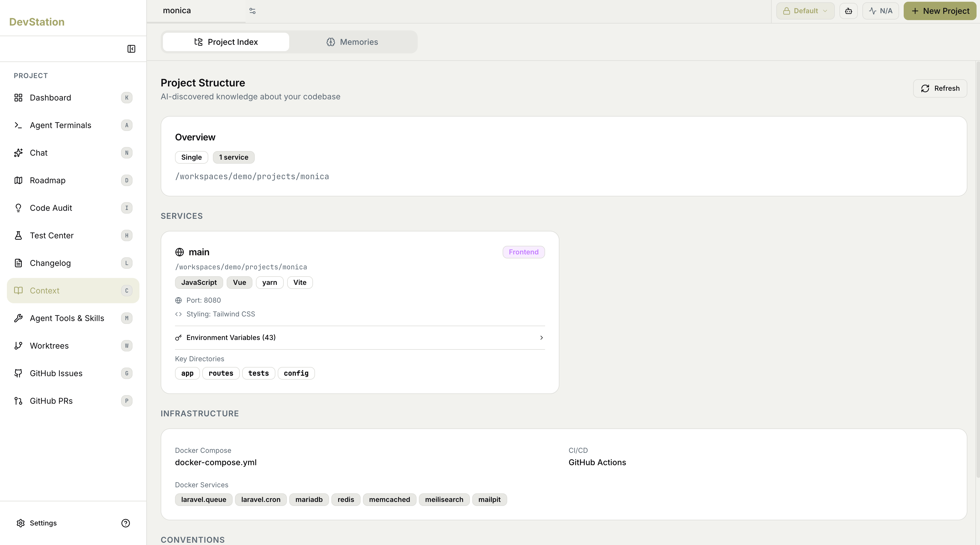Image resolution: width=980 pixels, height=545 pixels.
Task: Create a New Project
Action: point(940,11)
